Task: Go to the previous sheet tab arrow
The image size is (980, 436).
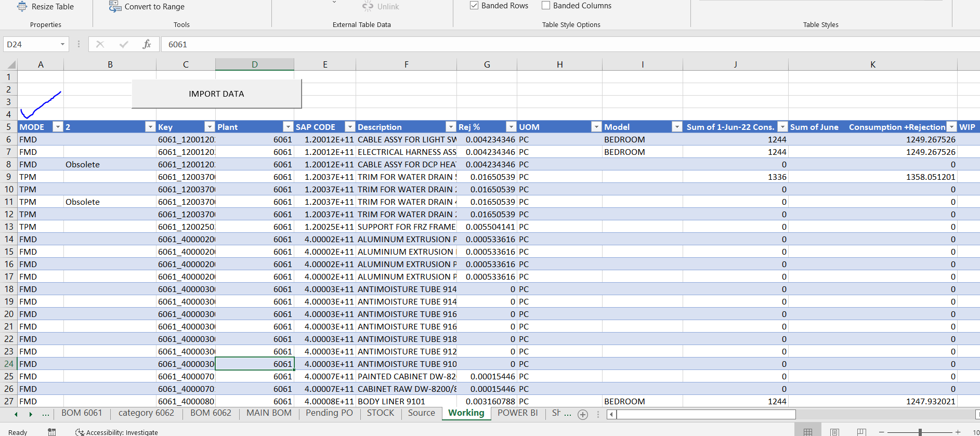Action: click(x=16, y=414)
